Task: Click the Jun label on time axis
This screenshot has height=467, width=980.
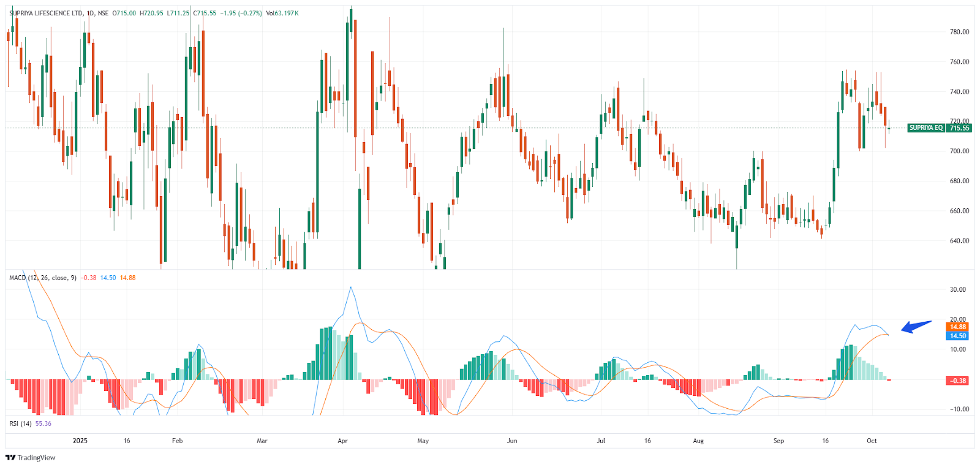Action: pos(512,441)
